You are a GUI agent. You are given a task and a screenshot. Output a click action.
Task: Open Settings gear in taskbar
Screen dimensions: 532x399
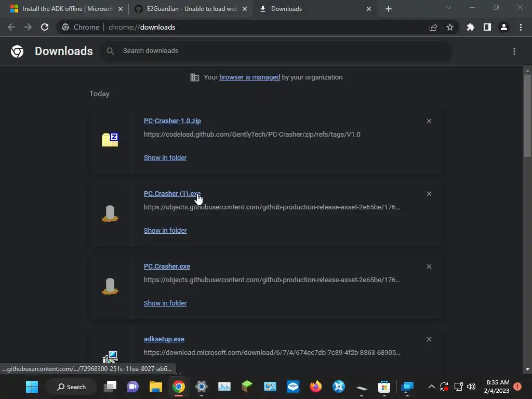[201, 387]
